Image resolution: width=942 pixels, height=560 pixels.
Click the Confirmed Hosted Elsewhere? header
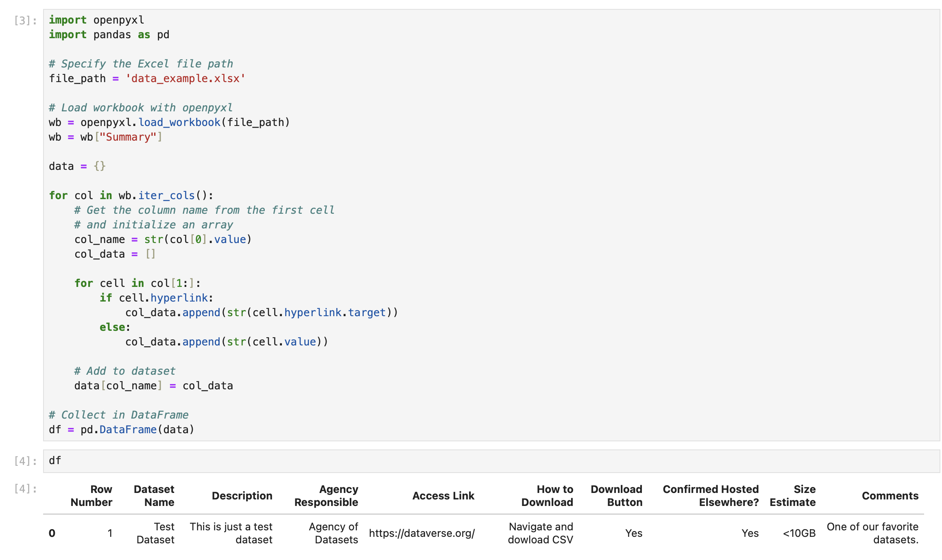point(711,495)
